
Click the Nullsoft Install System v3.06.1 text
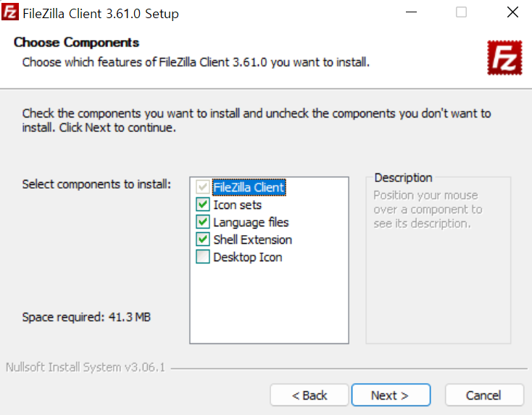click(86, 367)
